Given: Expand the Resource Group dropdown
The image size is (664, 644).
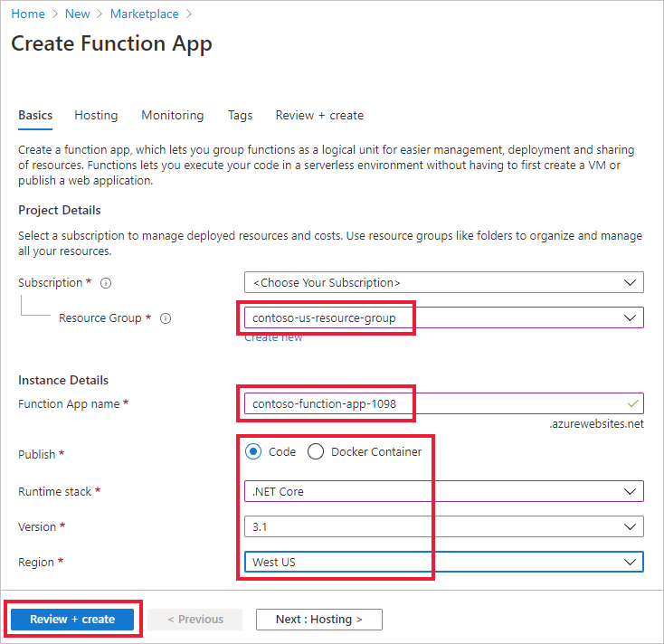Looking at the screenshot, I should click(x=443, y=317).
